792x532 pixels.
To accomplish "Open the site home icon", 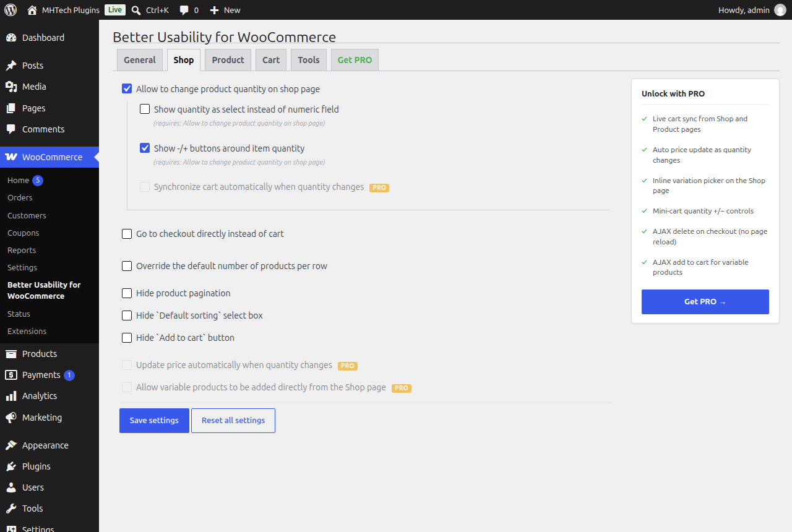I will (32, 10).
